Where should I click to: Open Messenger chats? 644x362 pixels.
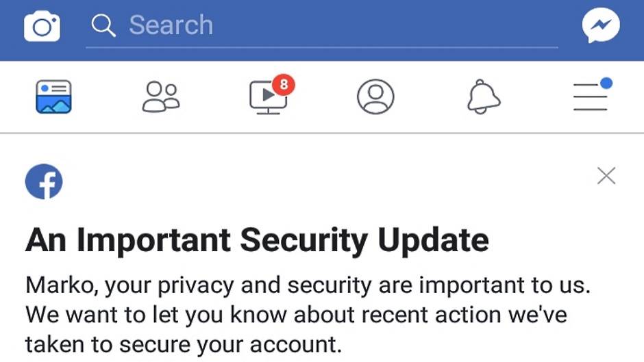pos(601,27)
